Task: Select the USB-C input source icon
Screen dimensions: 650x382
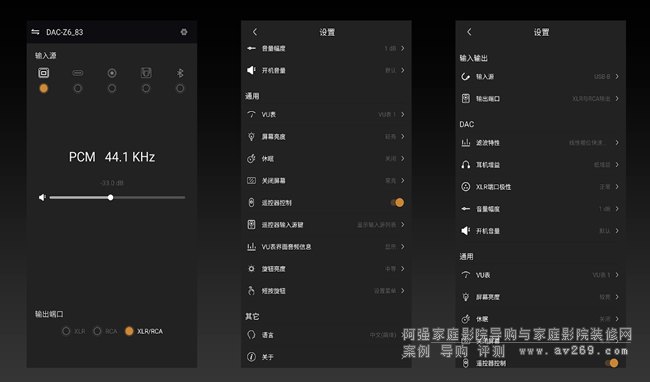Action: pos(78,73)
